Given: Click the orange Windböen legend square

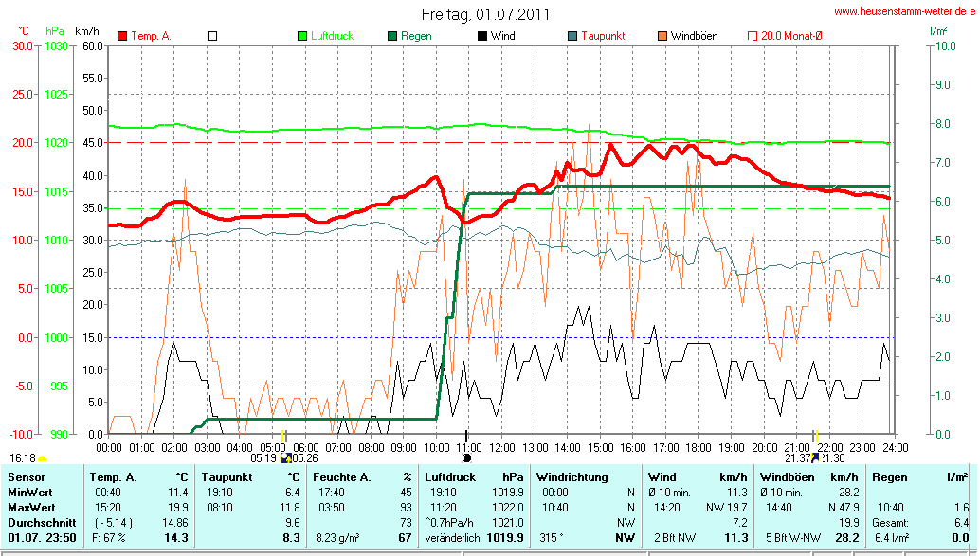Looking at the screenshot, I should [x=662, y=36].
